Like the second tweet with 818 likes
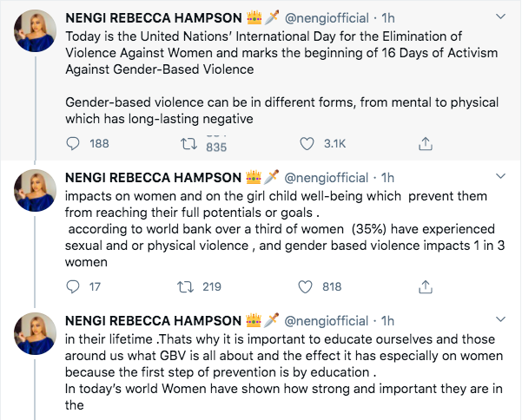522x420 pixels. [x=307, y=285]
